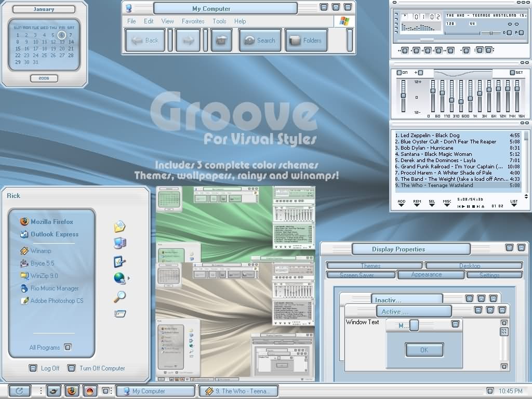Skip to next track in Winamp main window
532x399 pixels.
point(450,51)
